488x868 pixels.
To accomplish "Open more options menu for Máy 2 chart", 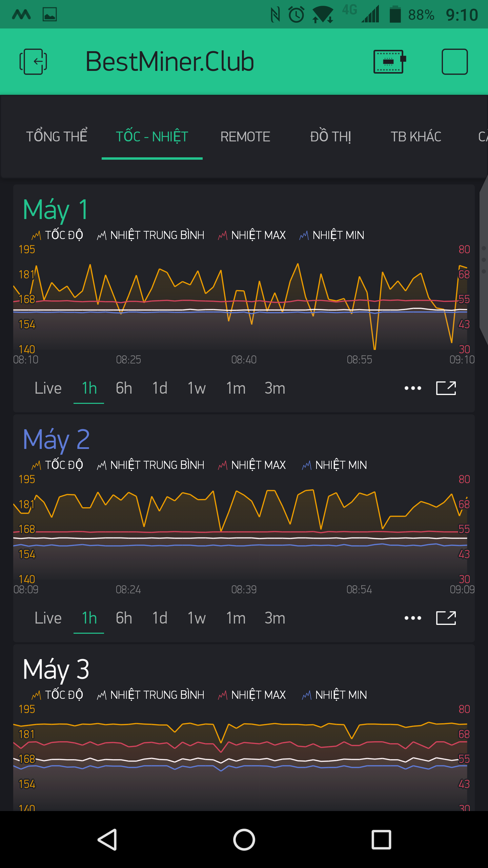I will (x=413, y=618).
